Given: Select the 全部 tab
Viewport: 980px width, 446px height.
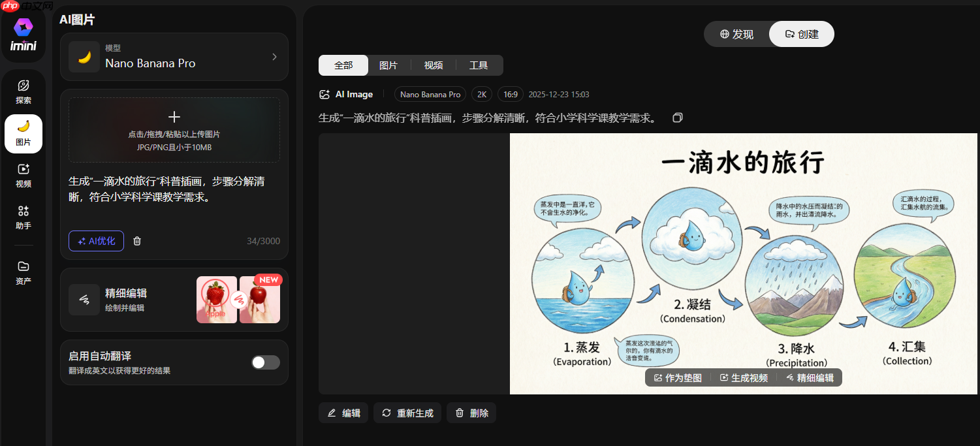Looking at the screenshot, I should tap(343, 65).
